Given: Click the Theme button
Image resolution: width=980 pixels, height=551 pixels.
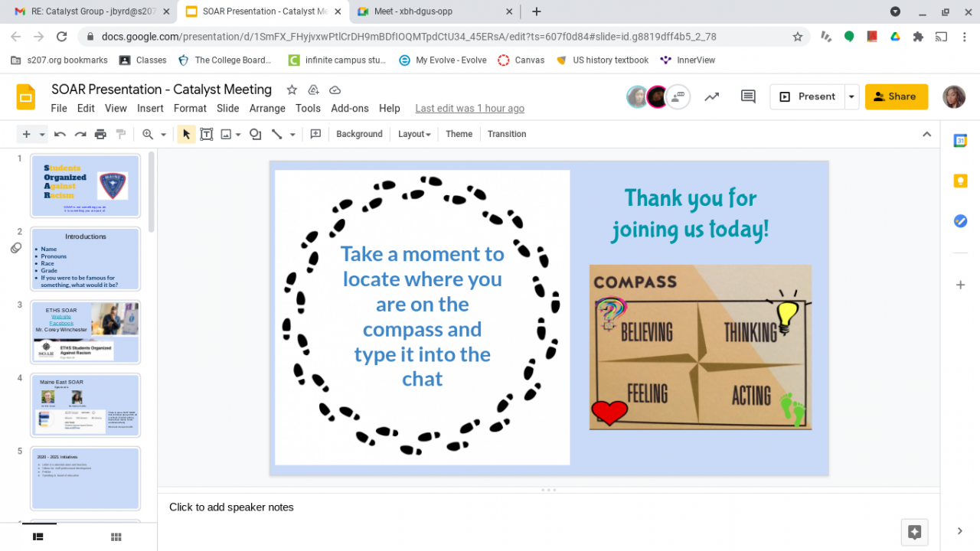Looking at the screenshot, I should pos(459,134).
